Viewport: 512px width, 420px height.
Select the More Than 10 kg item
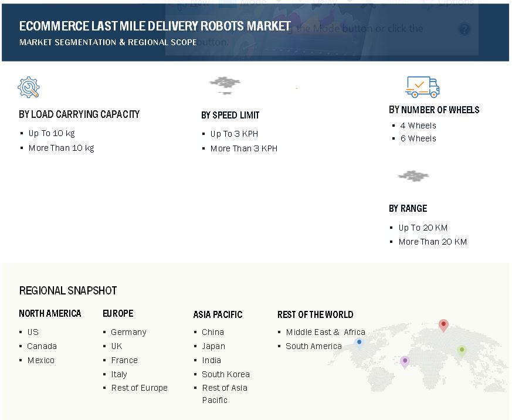tap(61, 148)
